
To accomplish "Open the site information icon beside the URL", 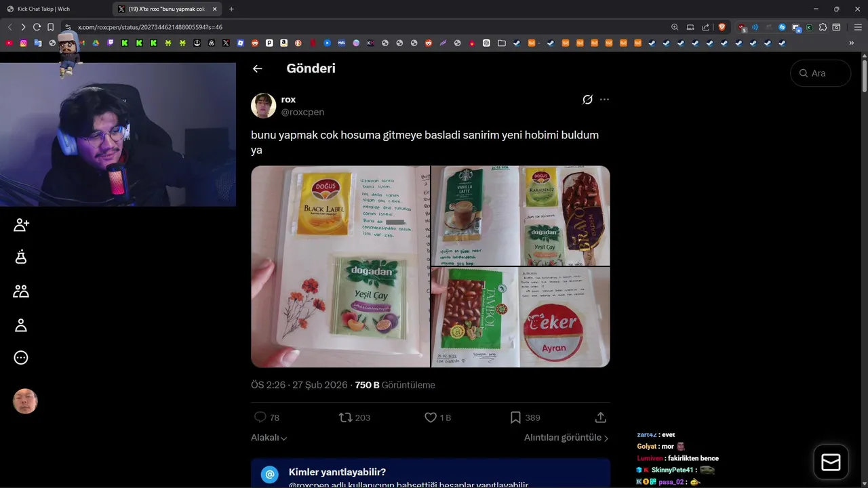I will [x=68, y=27].
